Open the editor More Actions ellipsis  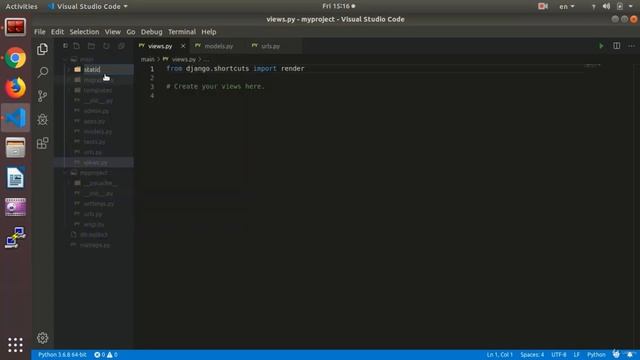pos(631,46)
